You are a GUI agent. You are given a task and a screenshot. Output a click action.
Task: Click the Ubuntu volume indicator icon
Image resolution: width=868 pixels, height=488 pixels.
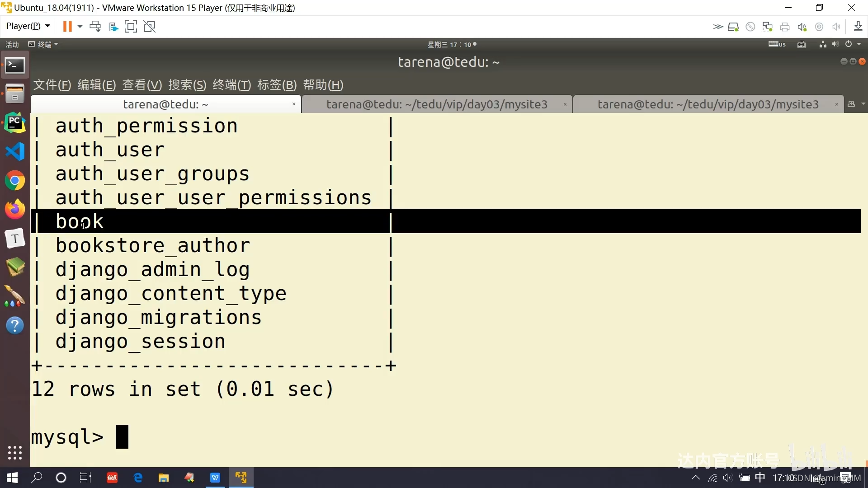pos(835,44)
